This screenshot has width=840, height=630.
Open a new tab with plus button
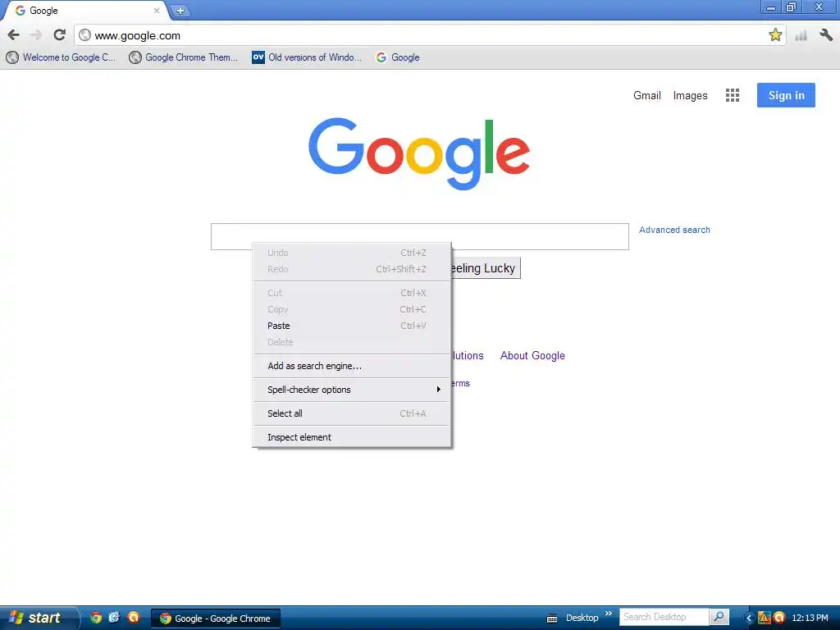(x=180, y=11)
